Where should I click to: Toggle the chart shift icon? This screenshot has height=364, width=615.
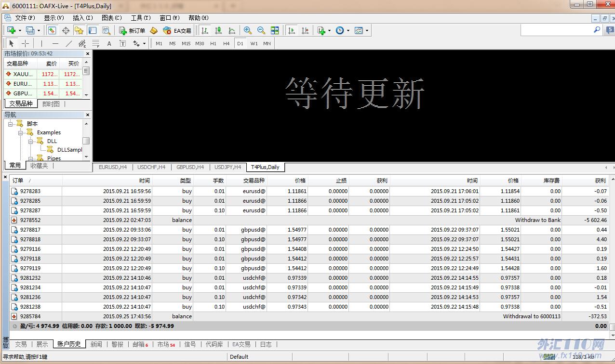point(305,30)
